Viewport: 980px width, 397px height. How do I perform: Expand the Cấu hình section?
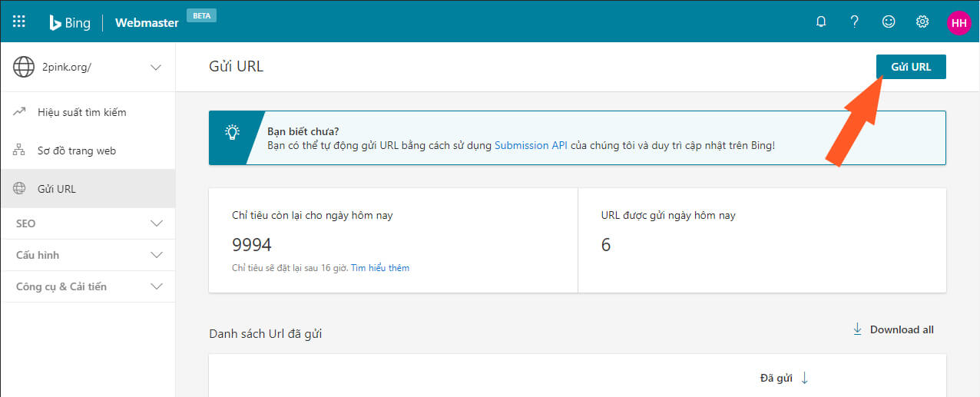coord(157,255)
